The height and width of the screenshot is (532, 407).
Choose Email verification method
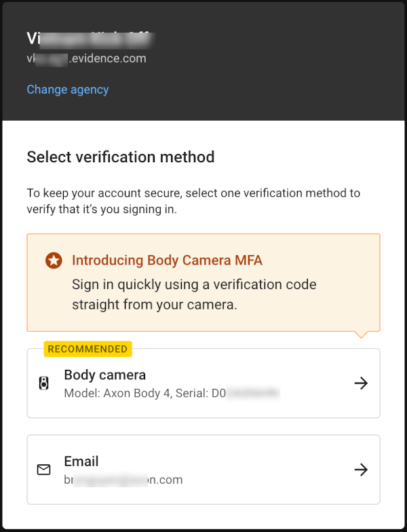203,470
